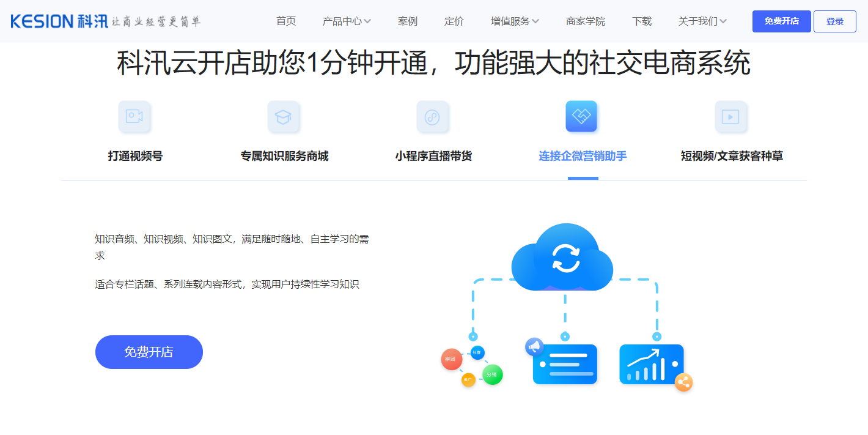
Task: Open the 案例 menu item
Action: tap(408, 21)
